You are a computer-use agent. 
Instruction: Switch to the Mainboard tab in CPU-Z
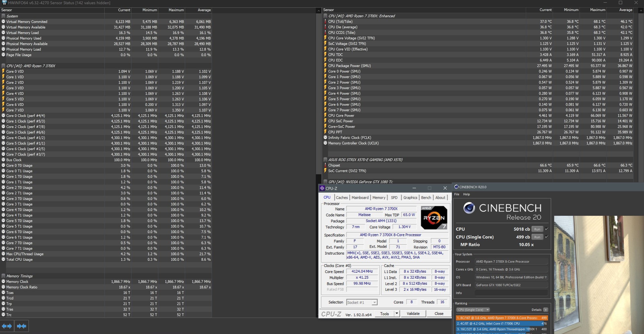click(360, 198)
